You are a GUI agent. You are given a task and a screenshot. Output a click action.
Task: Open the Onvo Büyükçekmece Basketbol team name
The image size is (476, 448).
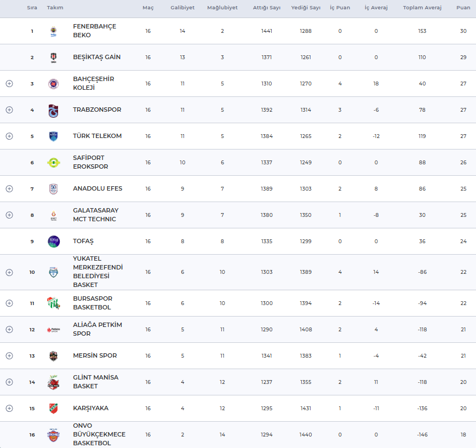tap(99, 434)
